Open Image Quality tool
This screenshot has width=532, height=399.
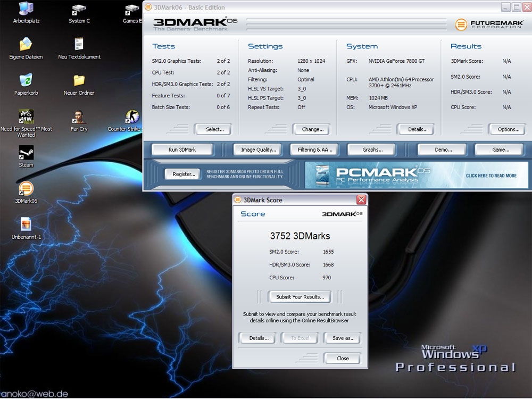(x=258, y=149)
